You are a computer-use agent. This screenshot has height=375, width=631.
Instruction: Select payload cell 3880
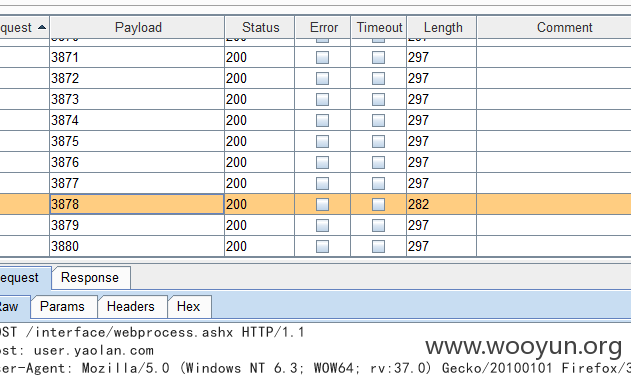pos(137,246)
